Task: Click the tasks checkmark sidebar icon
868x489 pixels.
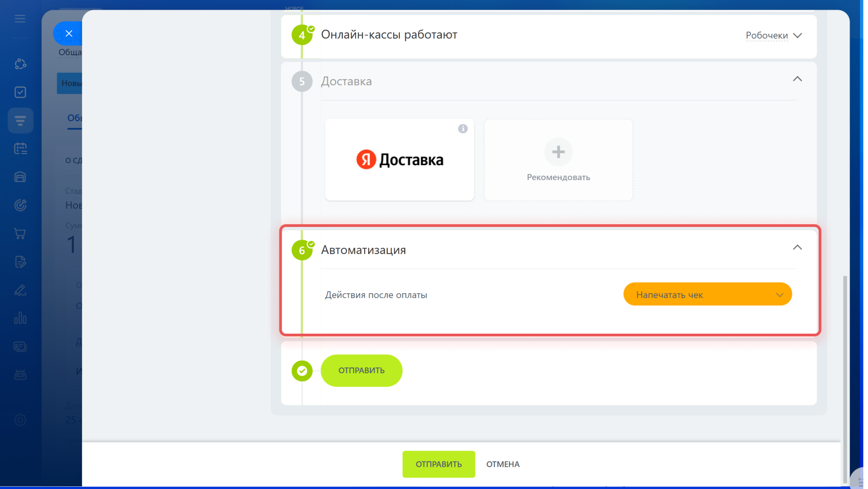Action: [x=20, y=92]
